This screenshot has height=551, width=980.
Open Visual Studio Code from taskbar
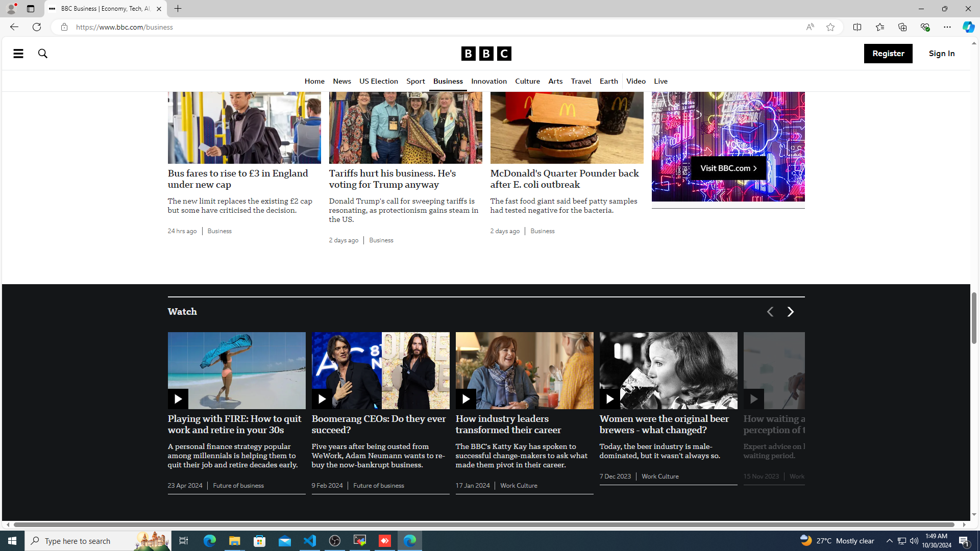[x=310, y=540]
